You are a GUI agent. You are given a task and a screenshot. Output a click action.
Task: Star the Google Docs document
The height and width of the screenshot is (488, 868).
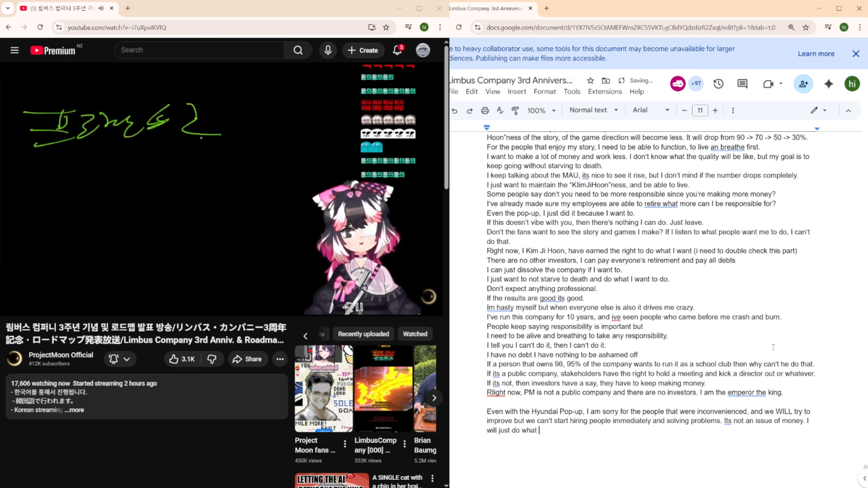click(x=590, y=81)
